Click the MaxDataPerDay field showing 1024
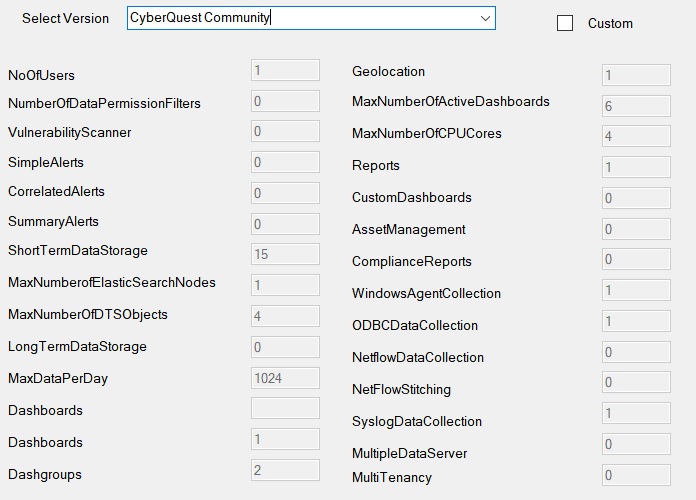The height and width of the screenshot is (500, 696). (285, 378)
